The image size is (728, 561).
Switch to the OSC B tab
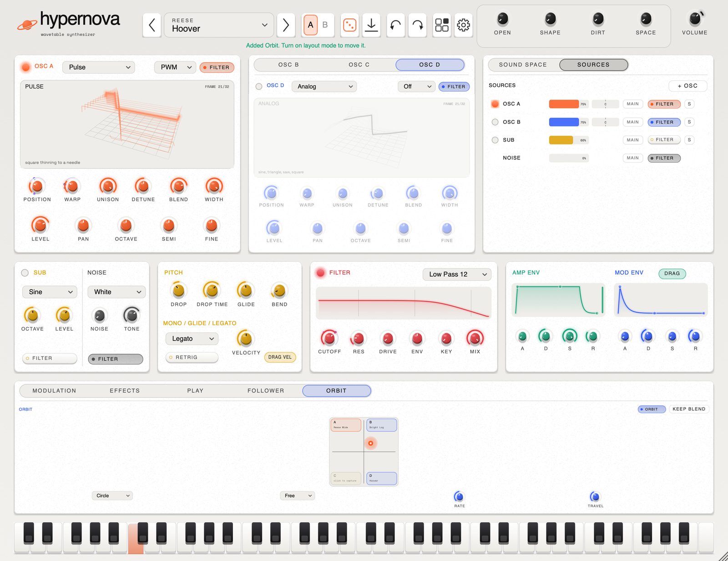click(x=288, y=65)
